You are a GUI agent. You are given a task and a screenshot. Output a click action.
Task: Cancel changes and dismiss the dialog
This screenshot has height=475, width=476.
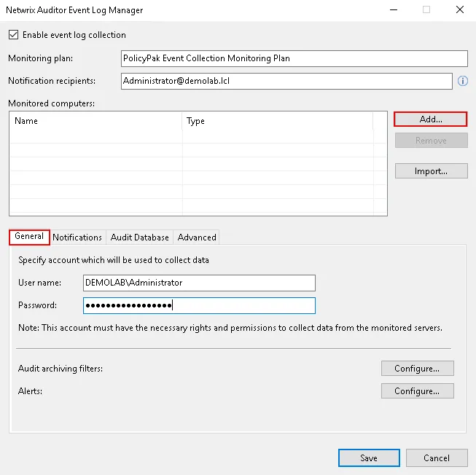point(437,458)
